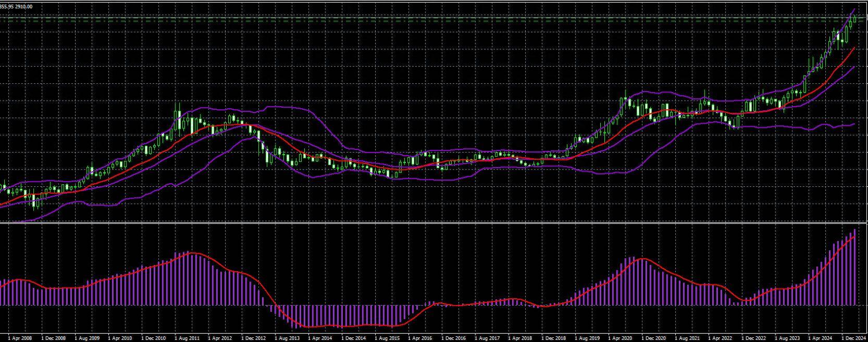Image resolution: width=868 pixels, height=342 pixels.
Task: Click the '1 Apr 2016' date label
Action: 420,338
